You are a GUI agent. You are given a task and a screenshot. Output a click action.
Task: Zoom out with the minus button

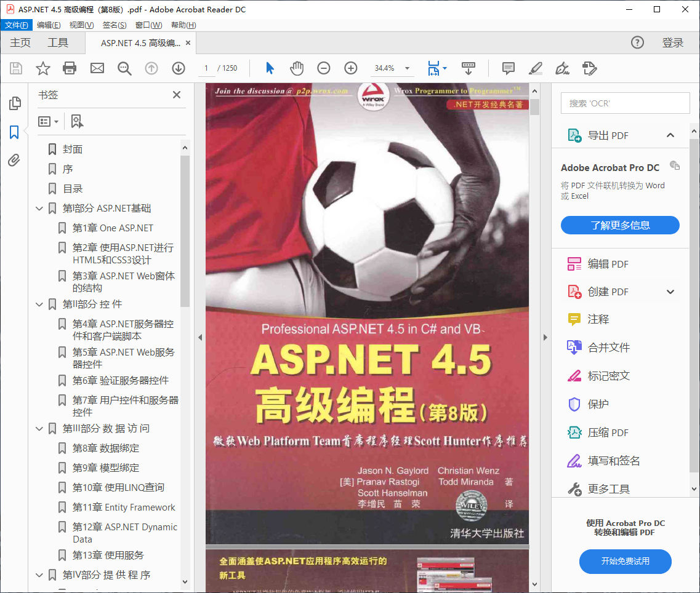[x=324, y=68]
